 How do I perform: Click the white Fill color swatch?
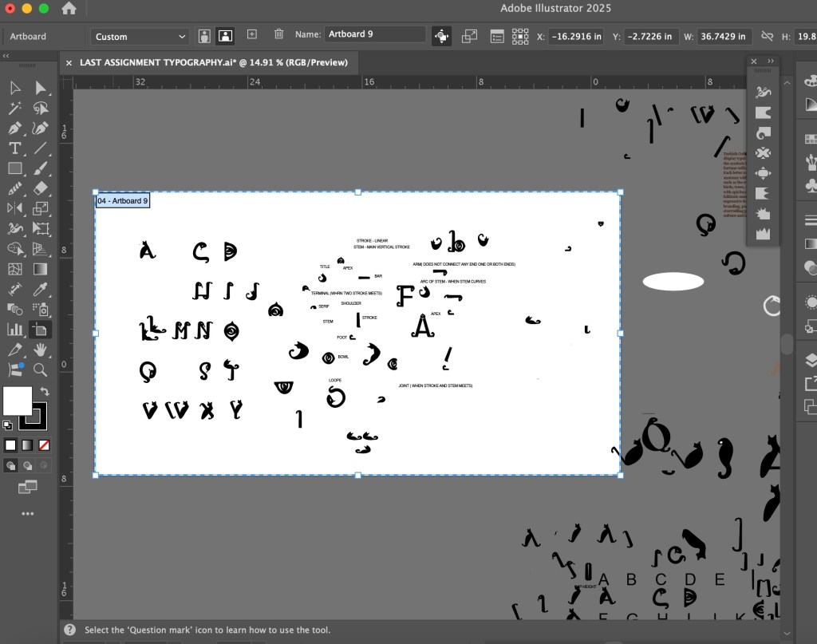[18, 400]
